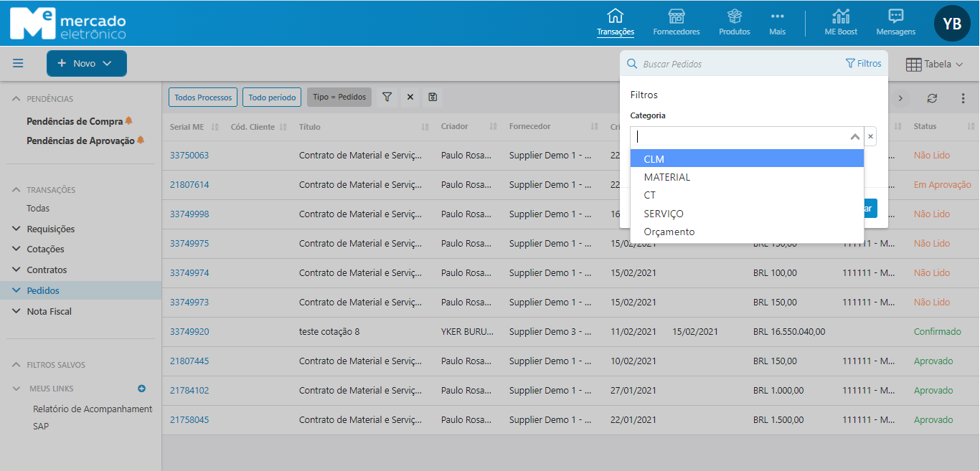Screen dimensions: 980x471
Task: Select MATERIAL category option
Action: pyautogui.click(x=747, y=177)
